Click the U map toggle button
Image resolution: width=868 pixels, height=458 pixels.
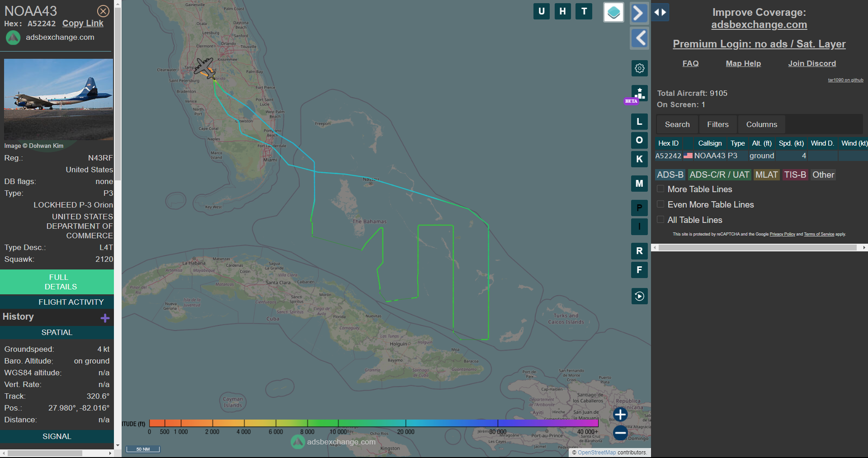pos(541,11)
